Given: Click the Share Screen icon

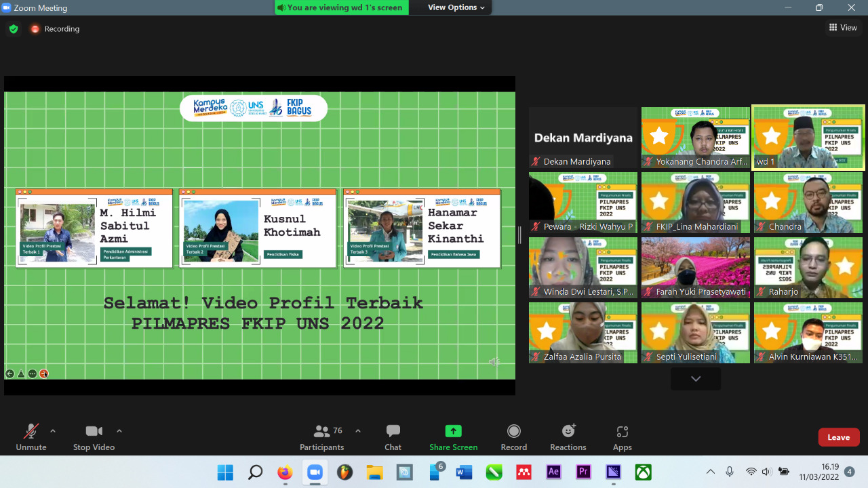Looking at the screenshot, I should click(453, 432).
